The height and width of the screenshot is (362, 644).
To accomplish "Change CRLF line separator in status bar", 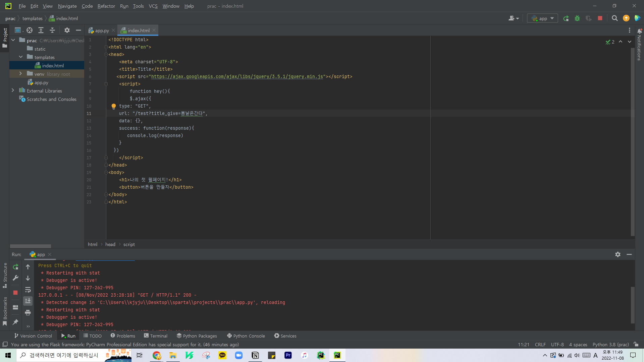I will (x=540, y=345).
